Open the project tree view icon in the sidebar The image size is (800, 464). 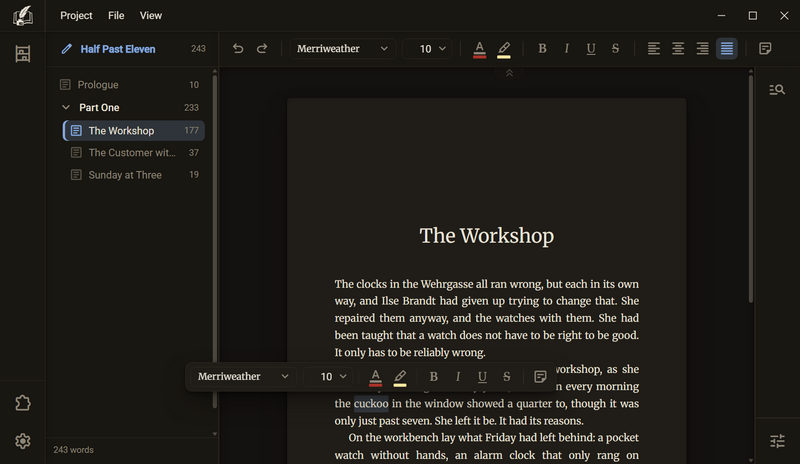[x=22, y=54]
